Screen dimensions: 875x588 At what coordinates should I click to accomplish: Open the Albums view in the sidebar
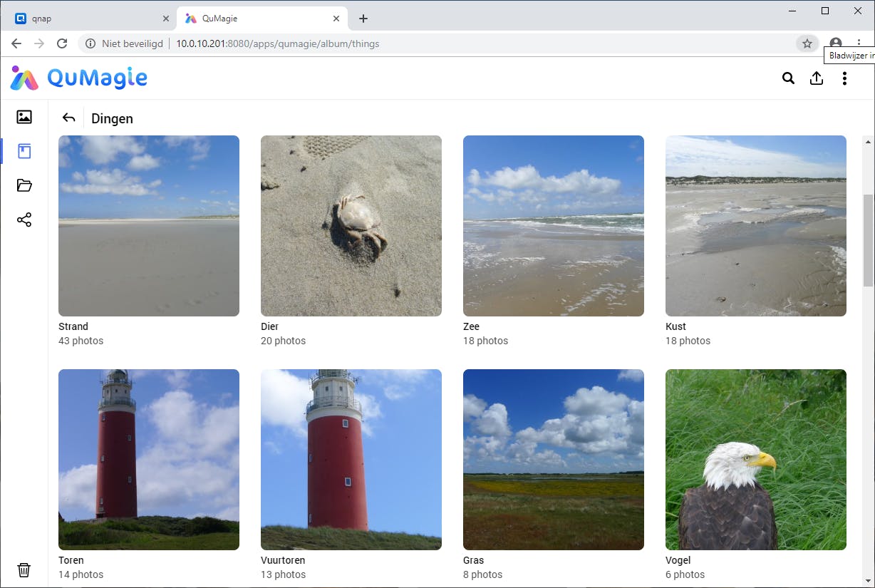(24, 151)
